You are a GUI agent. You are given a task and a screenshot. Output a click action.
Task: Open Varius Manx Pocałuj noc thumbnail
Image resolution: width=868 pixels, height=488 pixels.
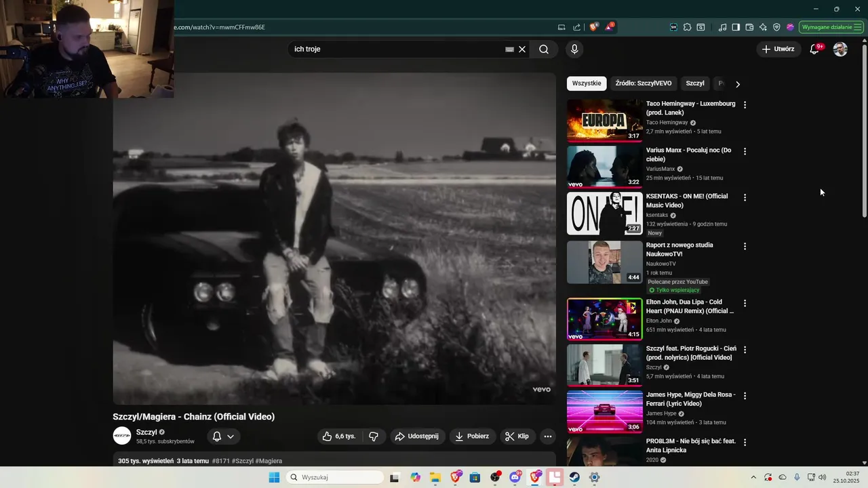pos(604,167)
